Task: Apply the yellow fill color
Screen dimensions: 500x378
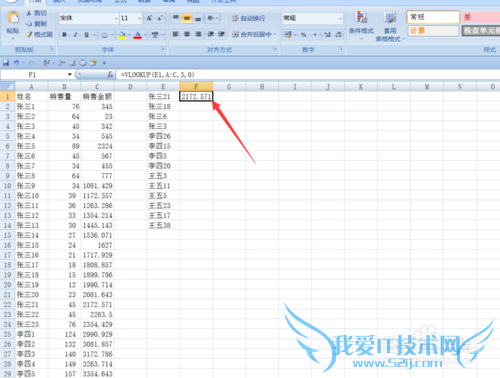Action: point(122,34)
